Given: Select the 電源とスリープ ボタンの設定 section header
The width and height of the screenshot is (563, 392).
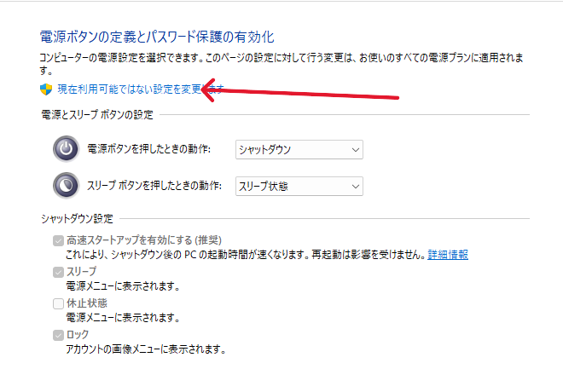Looking at the screenshot, I should (96, 115).
